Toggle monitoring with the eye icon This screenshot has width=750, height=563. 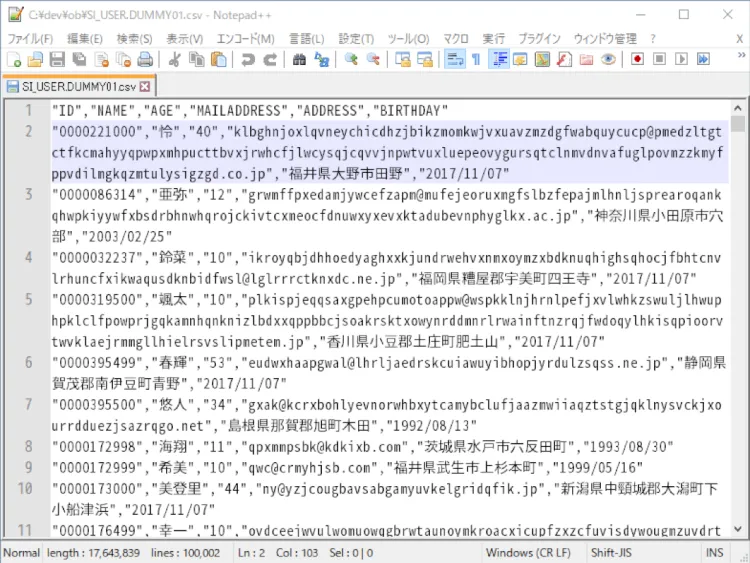tap(608, 59)
